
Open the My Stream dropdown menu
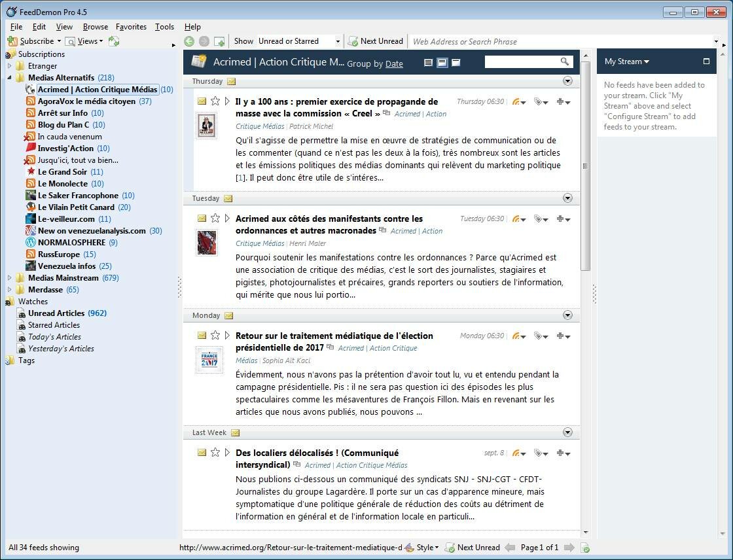coord(626,61)
